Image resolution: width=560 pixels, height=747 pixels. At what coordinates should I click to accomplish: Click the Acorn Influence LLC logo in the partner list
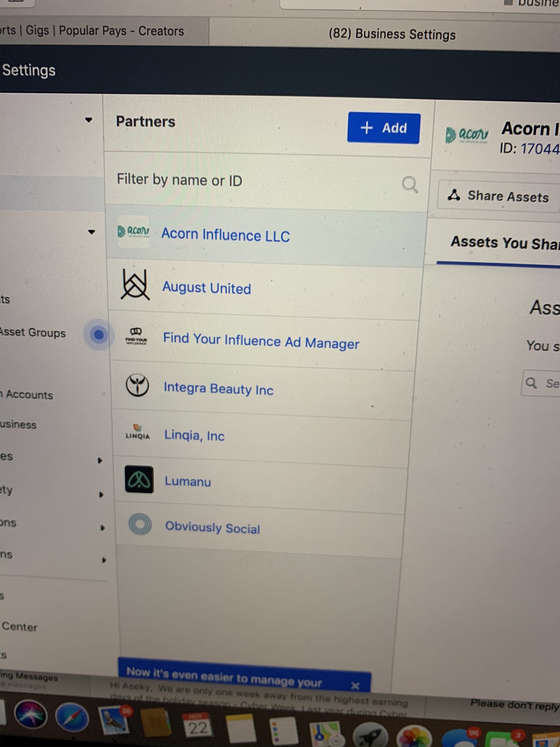point(133,231)
